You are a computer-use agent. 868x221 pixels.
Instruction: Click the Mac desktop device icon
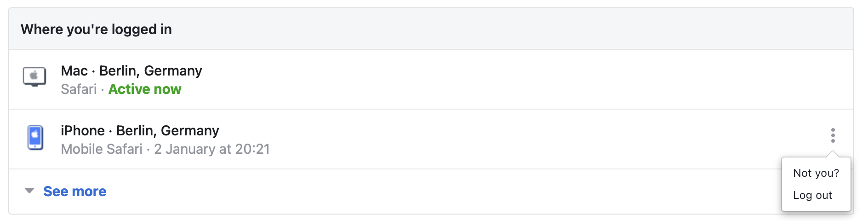[x=34, y=76]
